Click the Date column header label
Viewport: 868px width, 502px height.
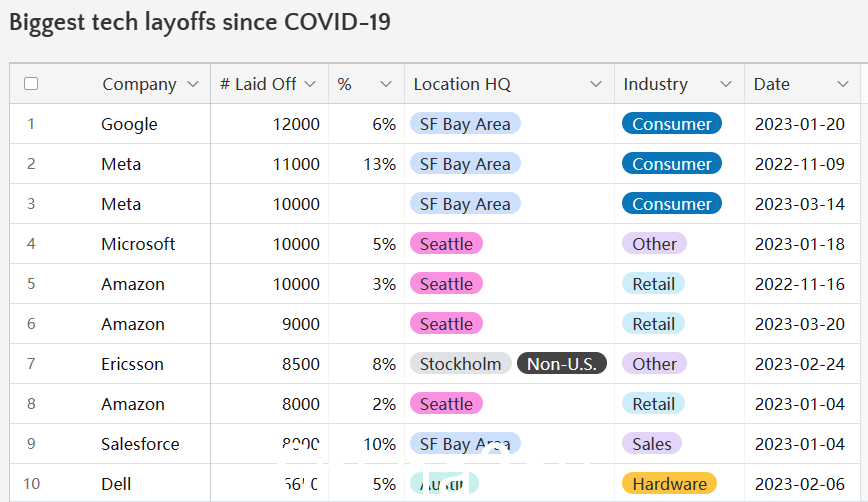[x=772, y=84]
